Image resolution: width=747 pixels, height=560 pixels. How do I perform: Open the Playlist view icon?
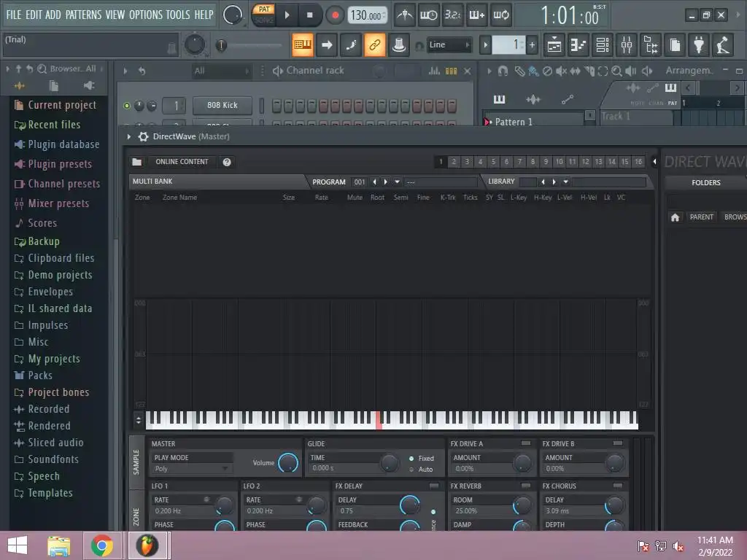tap(554, 45)
